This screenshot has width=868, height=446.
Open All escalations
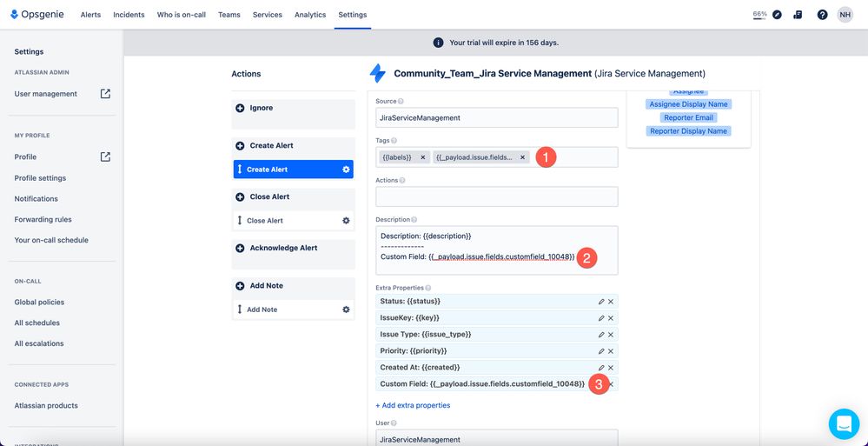(39, 343)
